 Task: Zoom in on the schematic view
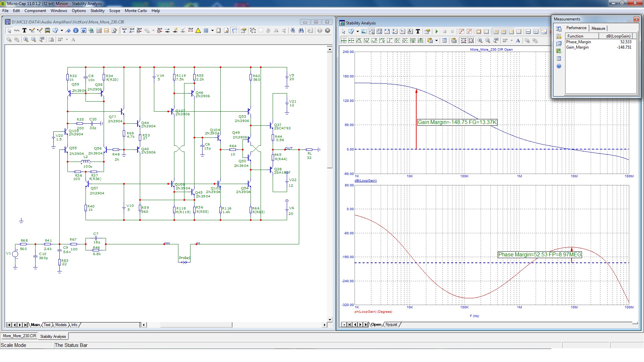26,40
